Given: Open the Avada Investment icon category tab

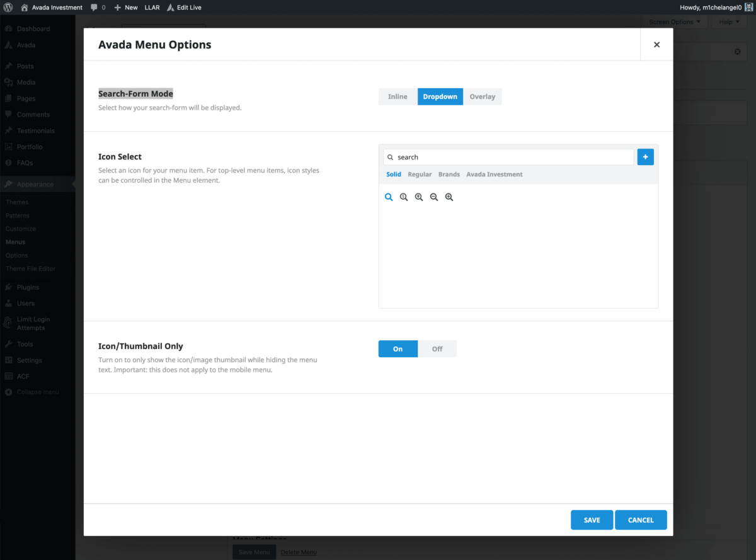Looking at the screenshot, I should [x=494, y=174].
